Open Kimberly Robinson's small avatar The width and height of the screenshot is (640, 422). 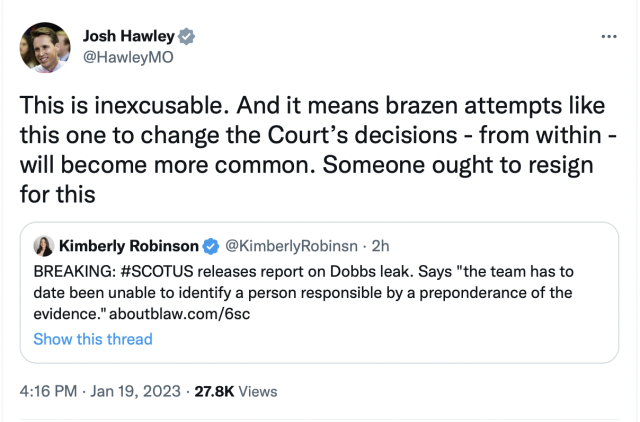click(x=44, y=246)
